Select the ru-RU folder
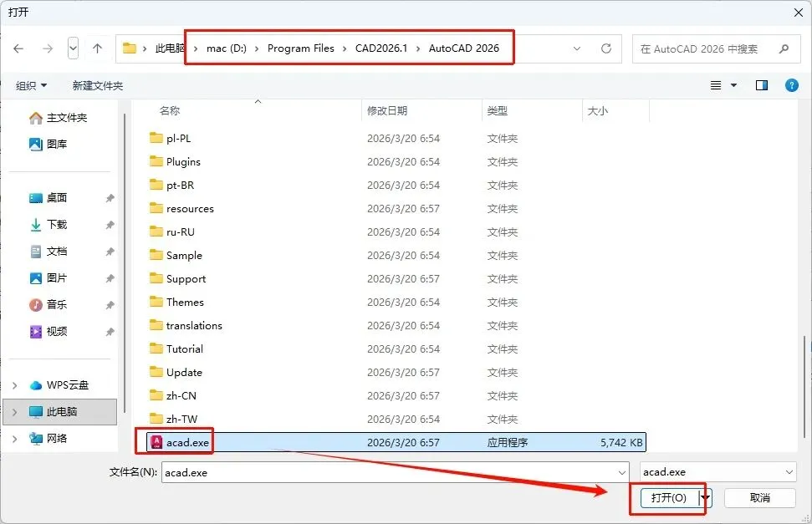This screenshot has width=812, height=524. click(396, 232)
